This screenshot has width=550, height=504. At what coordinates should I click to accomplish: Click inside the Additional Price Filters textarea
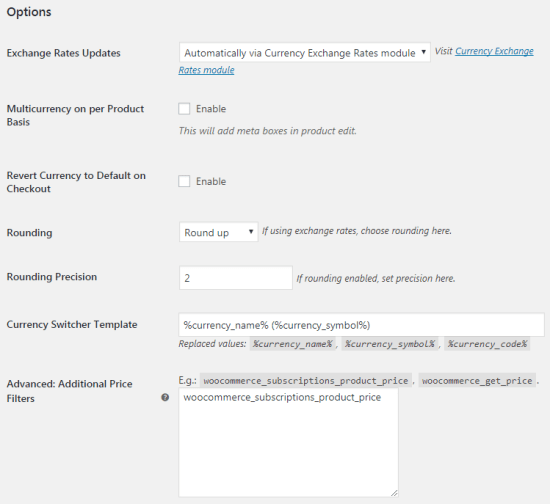(288, 442)
